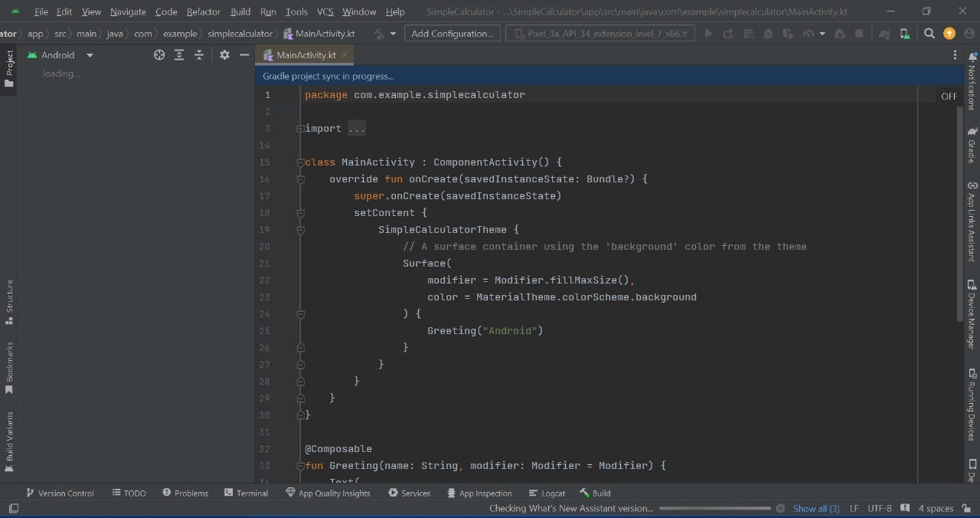980x518 pixels.
Task: Open the Refactor menu
Action: tap(204, 11)
